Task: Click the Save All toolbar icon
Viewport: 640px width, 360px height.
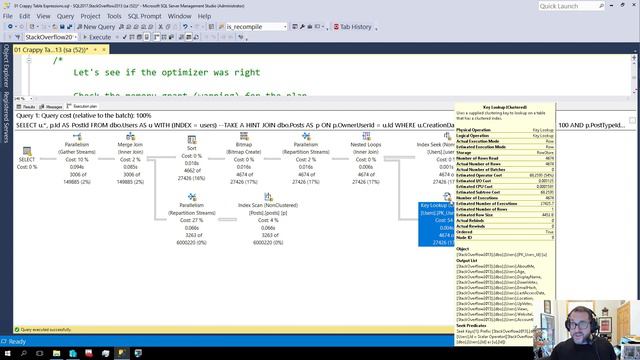Action: 70,27
